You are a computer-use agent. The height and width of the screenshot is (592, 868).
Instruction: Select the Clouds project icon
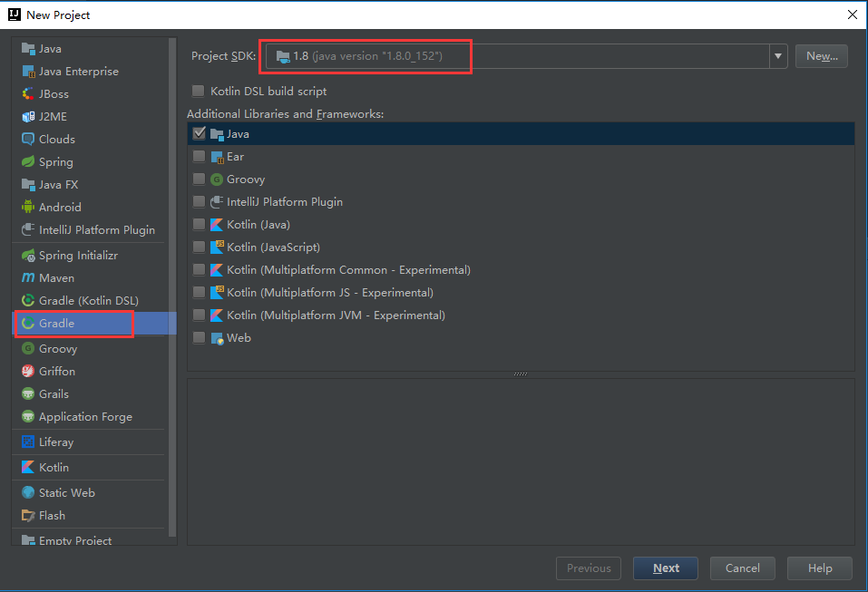(28, 139)
